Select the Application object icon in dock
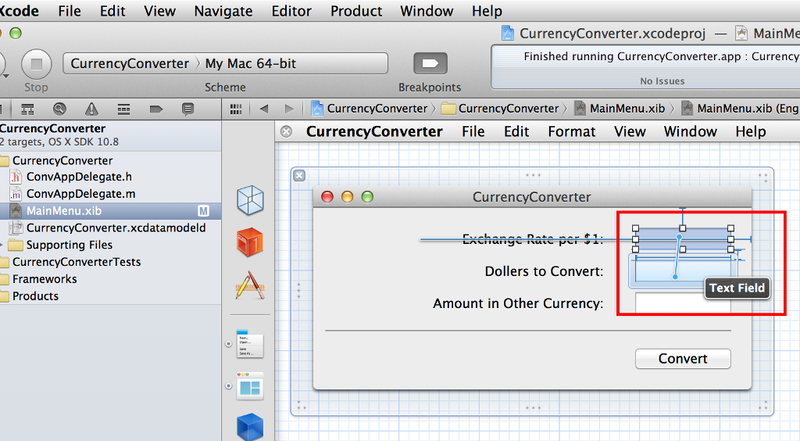Screen dimensions: 800x441 pos(249,286)
